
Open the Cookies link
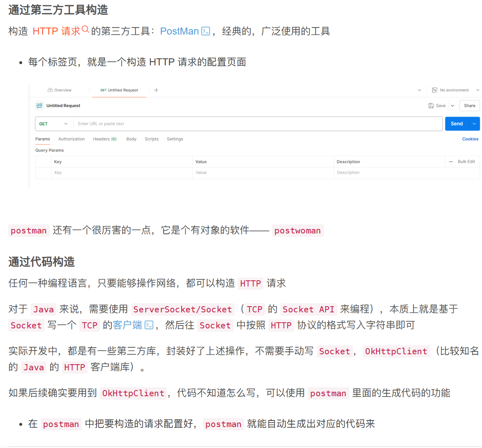[x=470, y=139]
